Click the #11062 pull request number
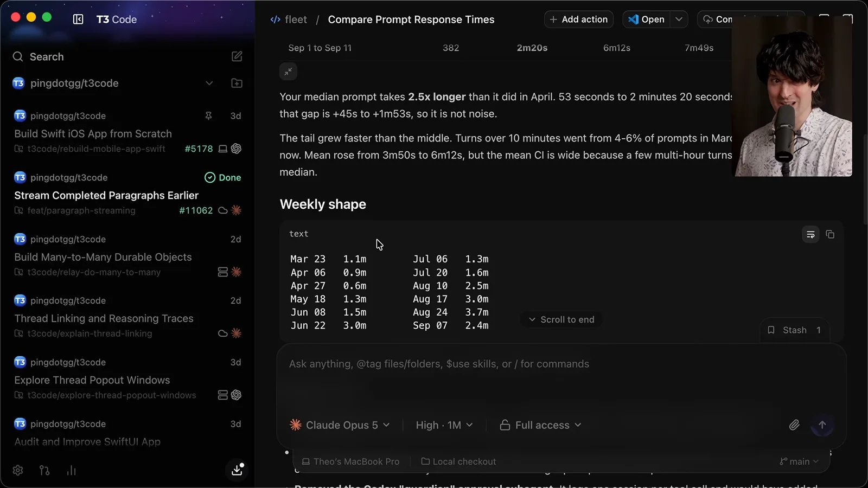 tap(196, 210)
